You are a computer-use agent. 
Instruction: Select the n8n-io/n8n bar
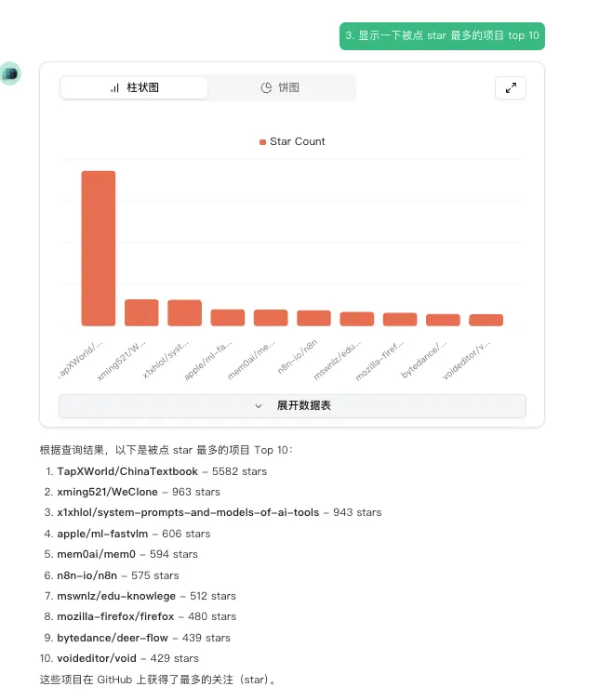click(x=313, y=318)
